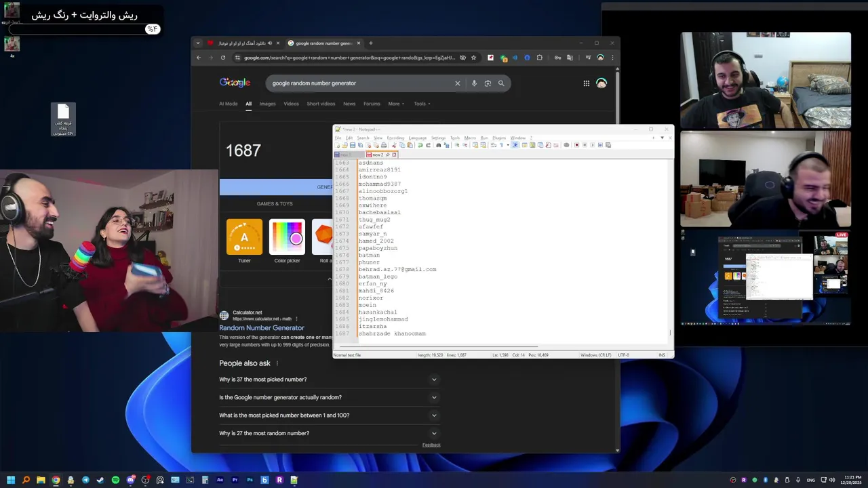Viewport: 868px width, 488px height.
Task: Click the Start Recording macro icon in Notepad++
Action: (576, 145)
